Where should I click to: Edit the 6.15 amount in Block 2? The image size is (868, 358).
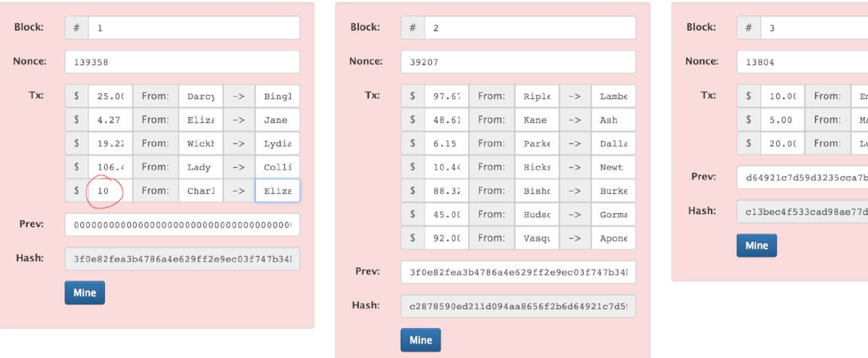[447, 143]
